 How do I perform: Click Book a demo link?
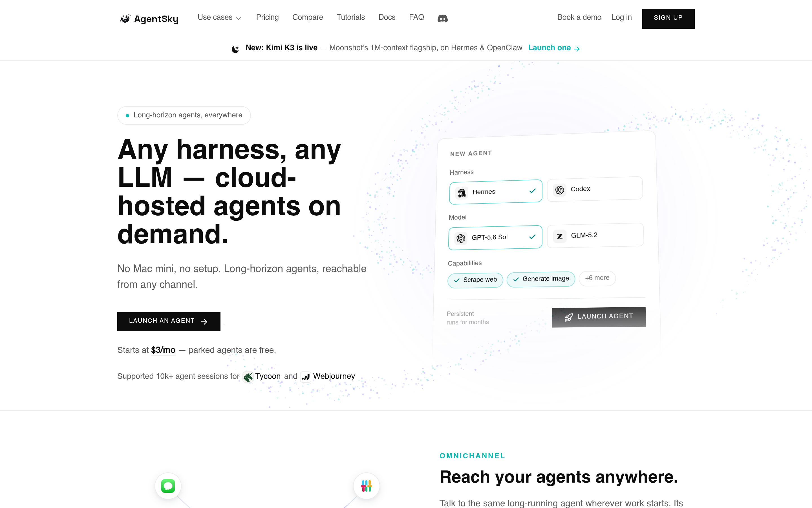click(x=579, y=17)
